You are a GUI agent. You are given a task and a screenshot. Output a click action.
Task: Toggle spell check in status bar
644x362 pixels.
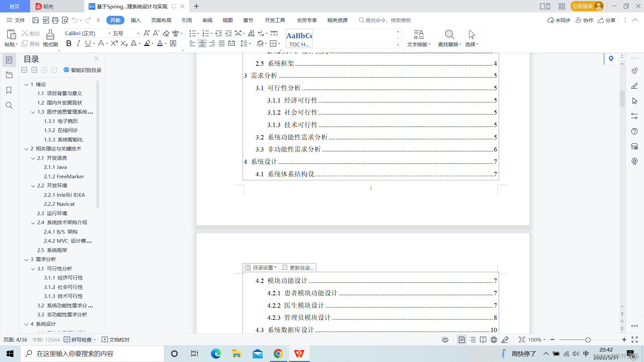pyautogui.click(x=79, y=340)
